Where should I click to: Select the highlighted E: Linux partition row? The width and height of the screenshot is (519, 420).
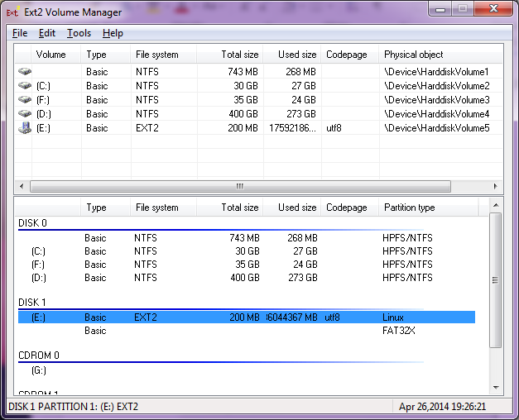coord(248,317)
